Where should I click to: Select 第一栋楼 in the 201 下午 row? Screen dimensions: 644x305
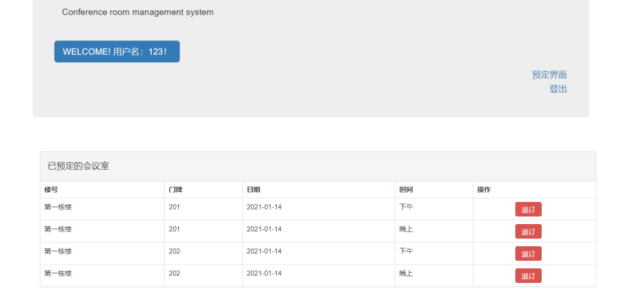pos(58,207)
